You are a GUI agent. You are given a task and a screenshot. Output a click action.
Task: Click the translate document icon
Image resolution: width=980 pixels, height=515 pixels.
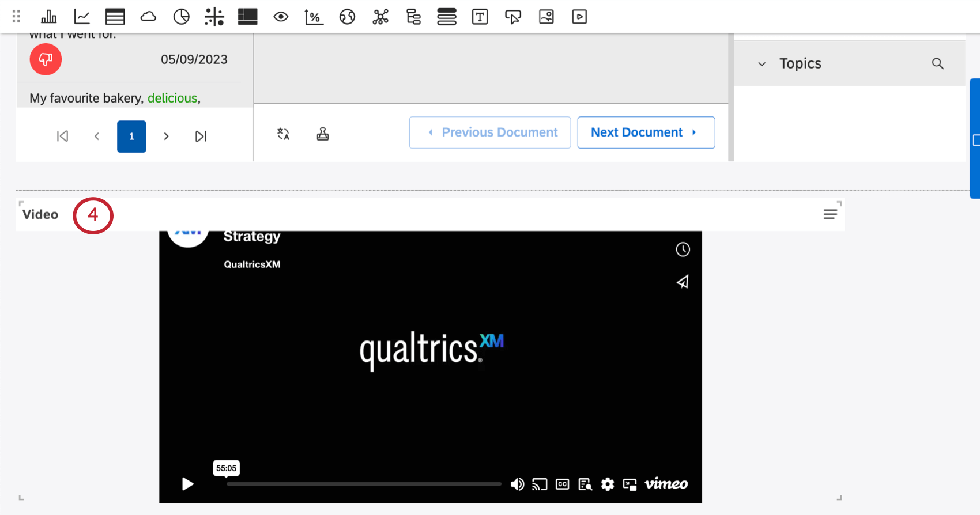pyautogui.click(x=283, y=134)
